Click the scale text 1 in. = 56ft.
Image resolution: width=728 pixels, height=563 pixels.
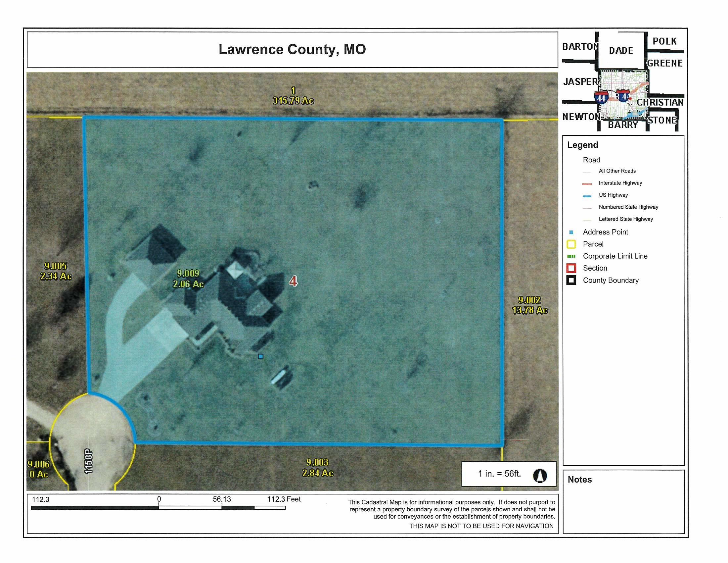click(499, 474)
